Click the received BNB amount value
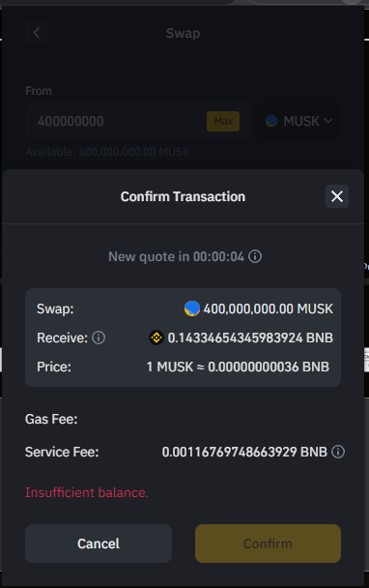The height and width of the screenshot is (588, 369). (250, 338)
